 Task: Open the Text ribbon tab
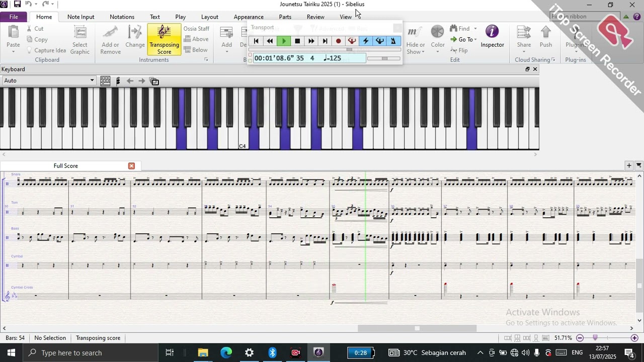point(155,17)
